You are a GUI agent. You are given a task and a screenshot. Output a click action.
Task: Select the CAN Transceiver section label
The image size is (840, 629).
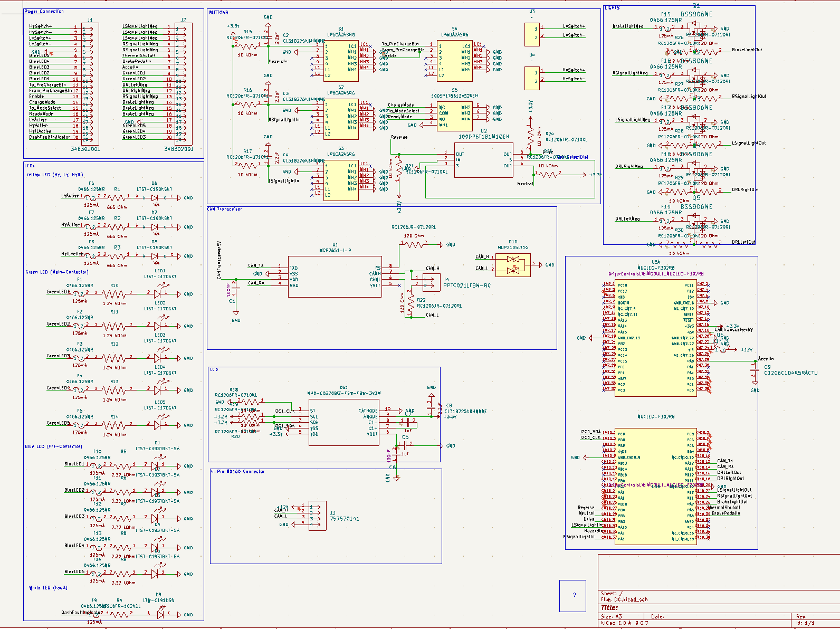224,209
